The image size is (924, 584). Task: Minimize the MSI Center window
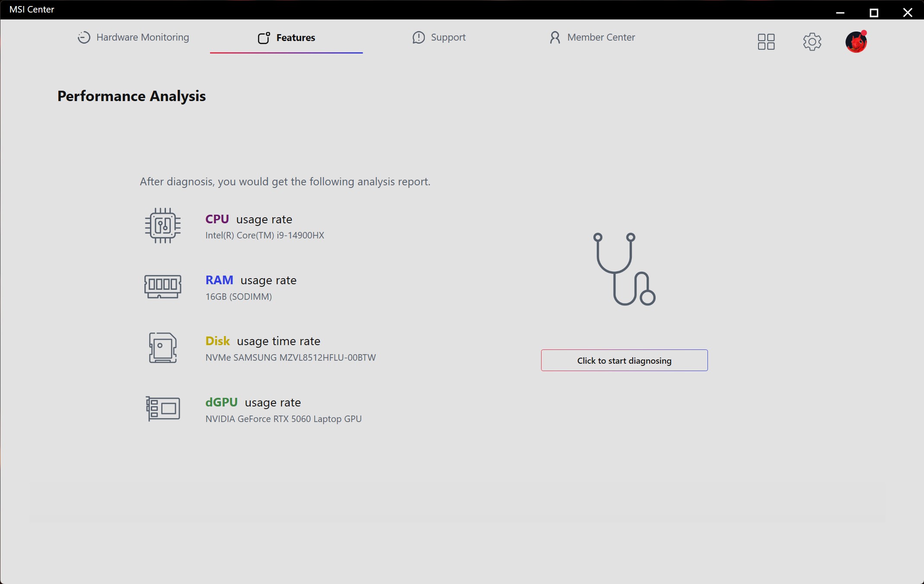(x=840, y=13)
